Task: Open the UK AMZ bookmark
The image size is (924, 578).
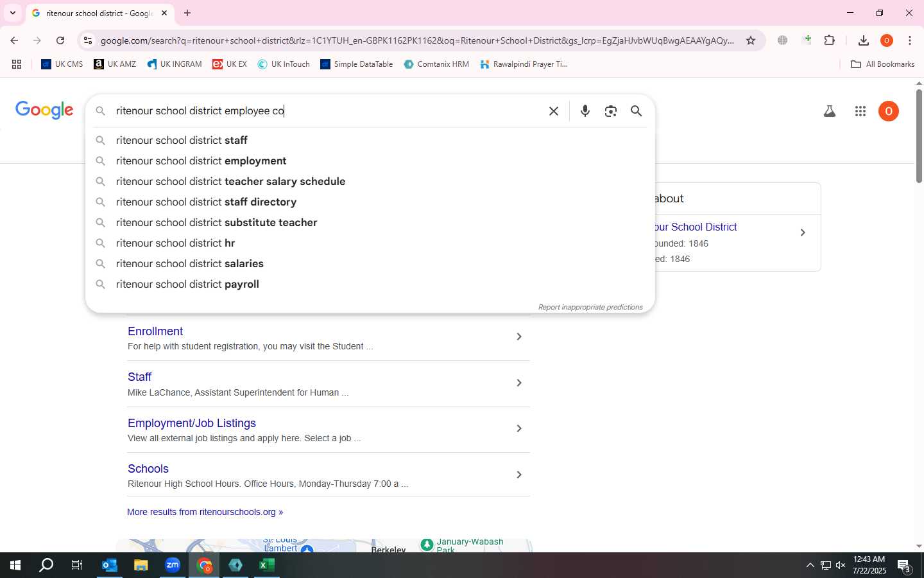Action: pyautogui.click(x=115, y=64)
